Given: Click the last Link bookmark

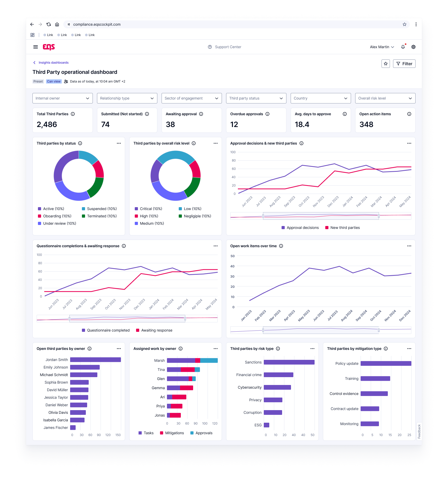Looking at the screenshot, I should click(90, 35).
